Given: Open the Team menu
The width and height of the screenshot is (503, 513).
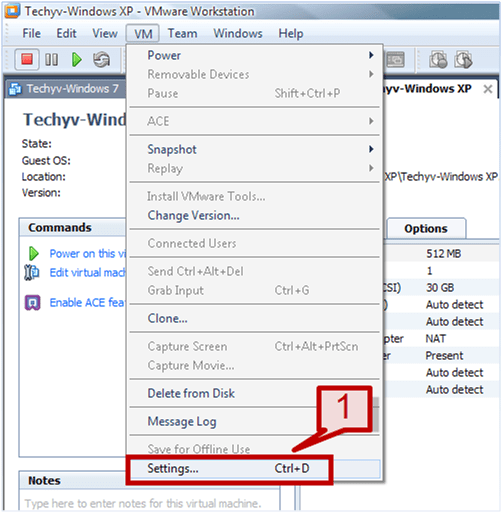Looking at the screenshot, I should click(x=182, y=34).
